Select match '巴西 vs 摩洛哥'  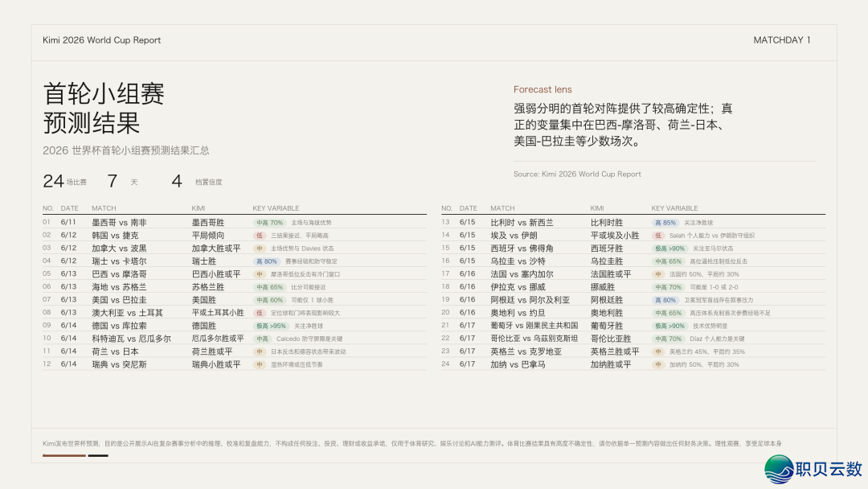point(119,273)
